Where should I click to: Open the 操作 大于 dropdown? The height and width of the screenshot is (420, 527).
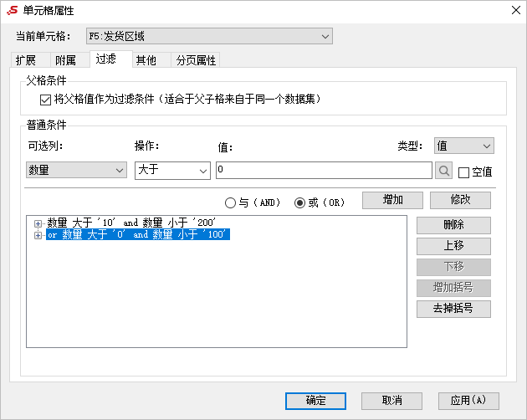pos(173,171)
